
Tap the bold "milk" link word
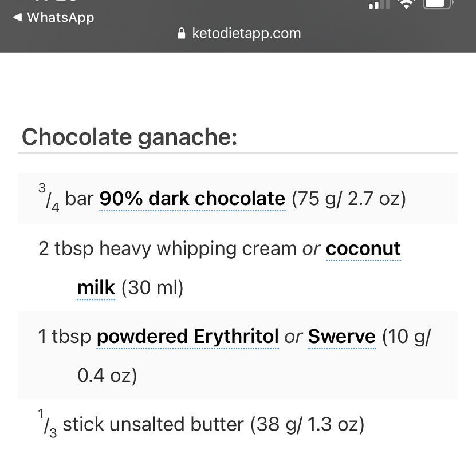tap(96, 288)
